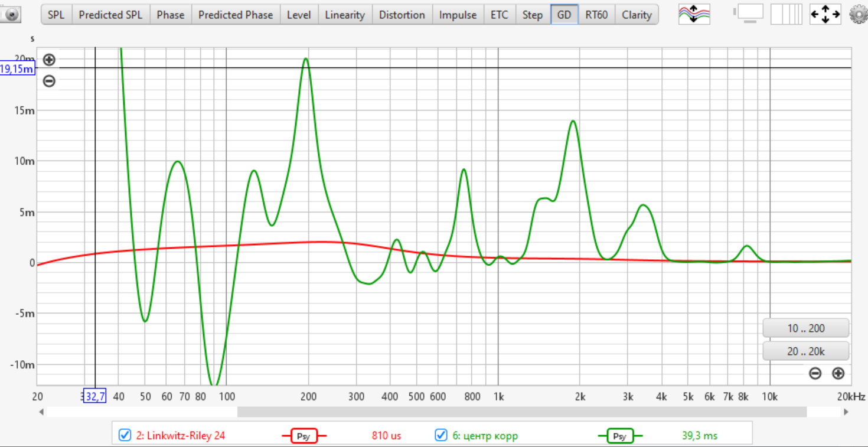Open the Impulse tab
Screen dimensions: 868x447
tap(458, 15)
